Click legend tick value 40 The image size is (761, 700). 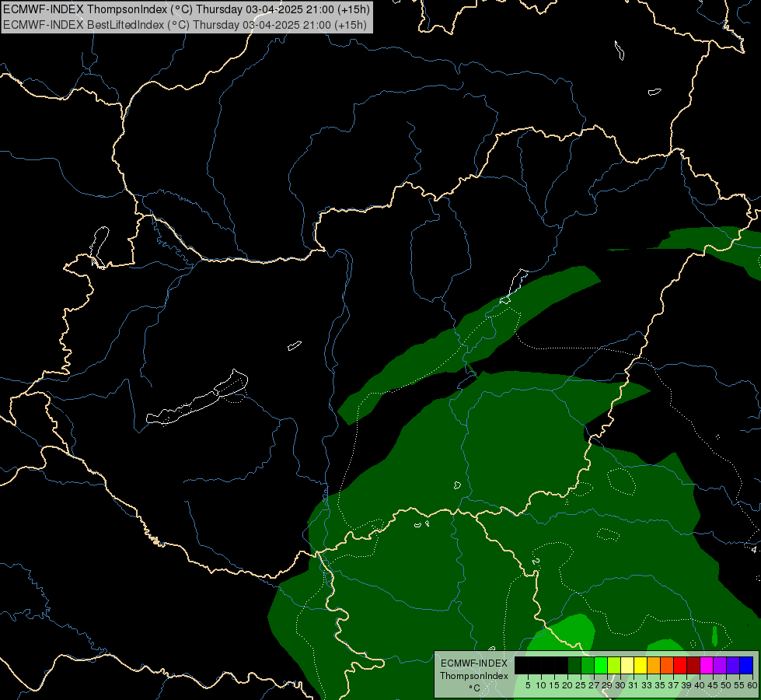700,685
